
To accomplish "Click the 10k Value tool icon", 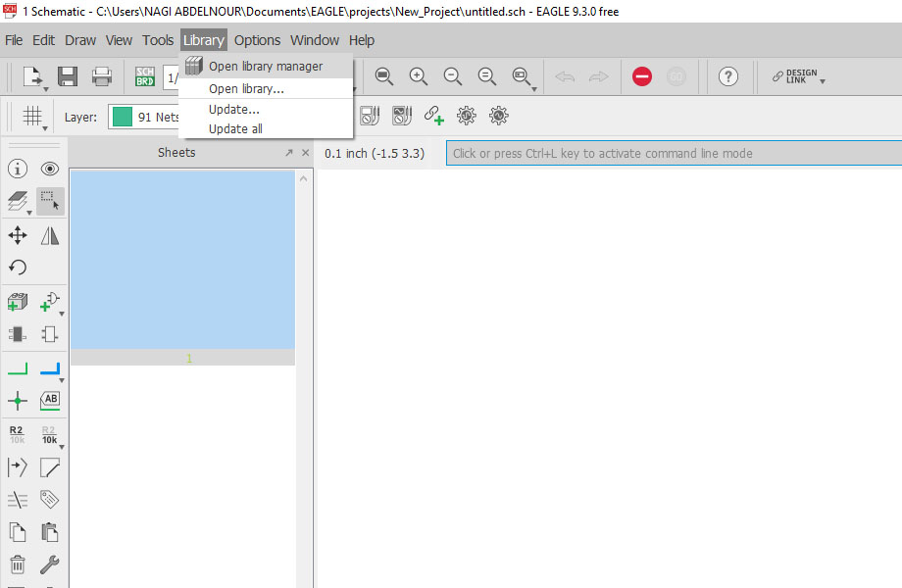I will (x=49, y=434).
